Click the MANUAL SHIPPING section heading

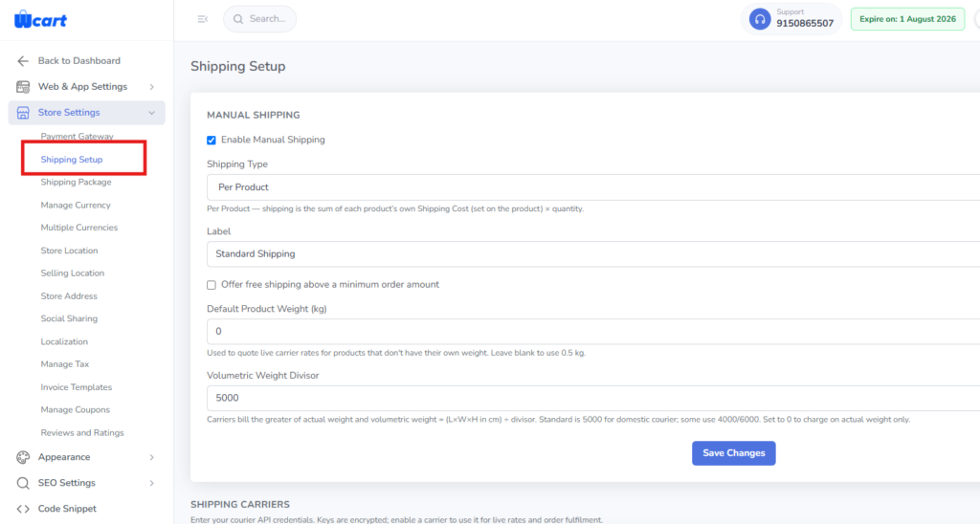253,115
